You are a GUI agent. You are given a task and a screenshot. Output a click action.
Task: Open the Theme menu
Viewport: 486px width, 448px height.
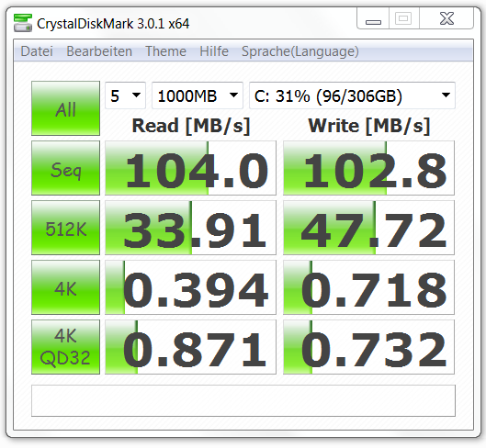(x=165, y=51)
